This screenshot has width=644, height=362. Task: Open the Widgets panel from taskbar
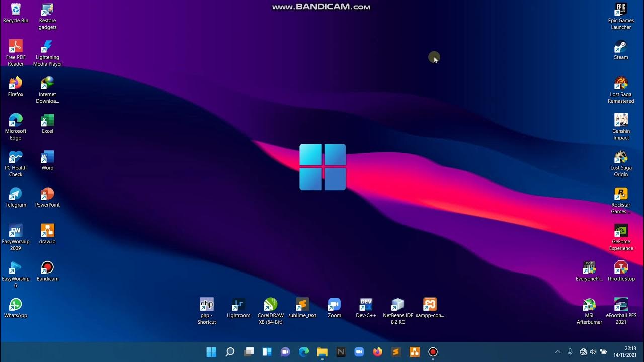267,352
